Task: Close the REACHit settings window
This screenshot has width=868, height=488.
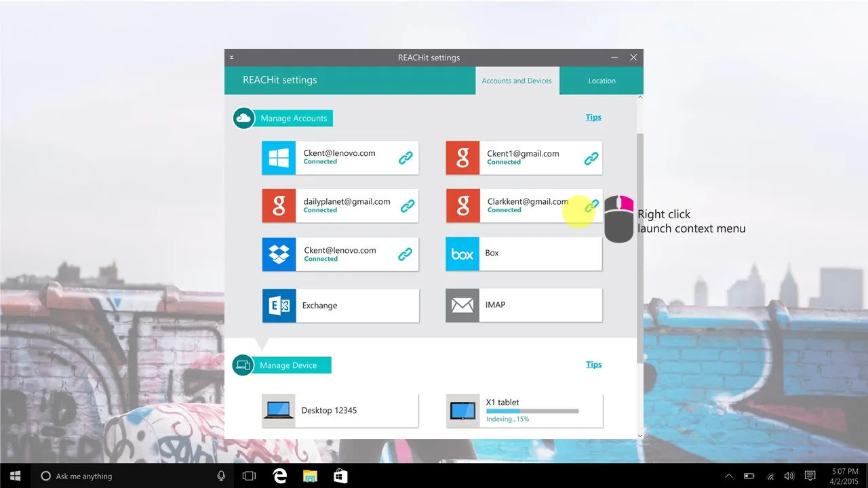Action: (633, 58)
